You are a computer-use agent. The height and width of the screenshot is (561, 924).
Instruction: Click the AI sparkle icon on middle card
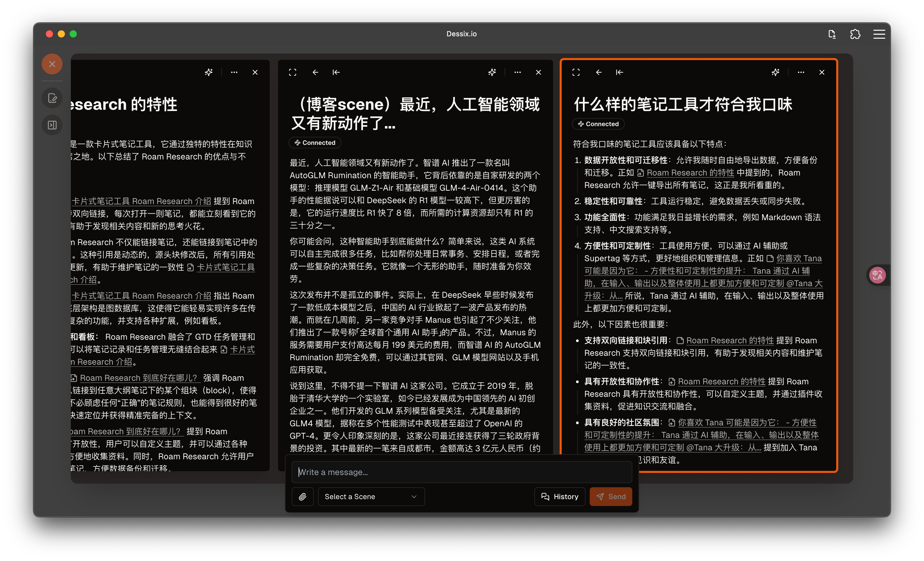coord(492,72)
